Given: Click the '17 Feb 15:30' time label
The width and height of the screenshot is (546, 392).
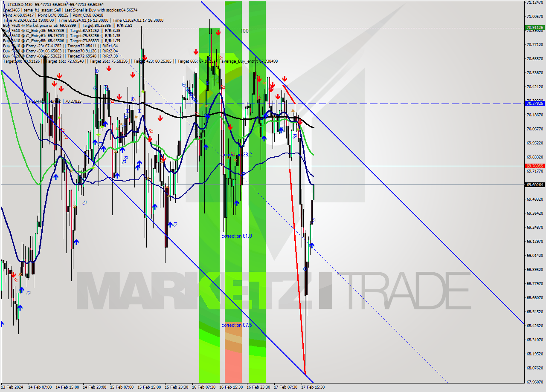Looking at the screenshot, I should point(313,387).
